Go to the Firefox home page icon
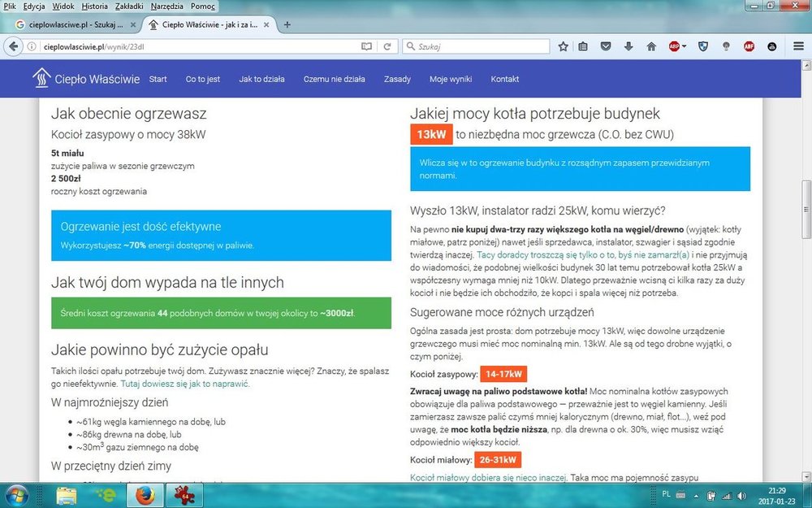 point(650,47)
